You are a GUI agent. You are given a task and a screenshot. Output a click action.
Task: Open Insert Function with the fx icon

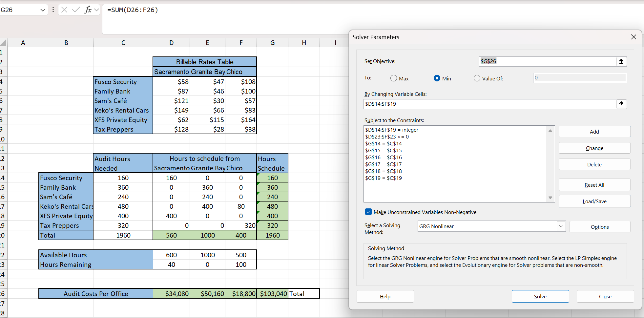click(x=88, y=10)
